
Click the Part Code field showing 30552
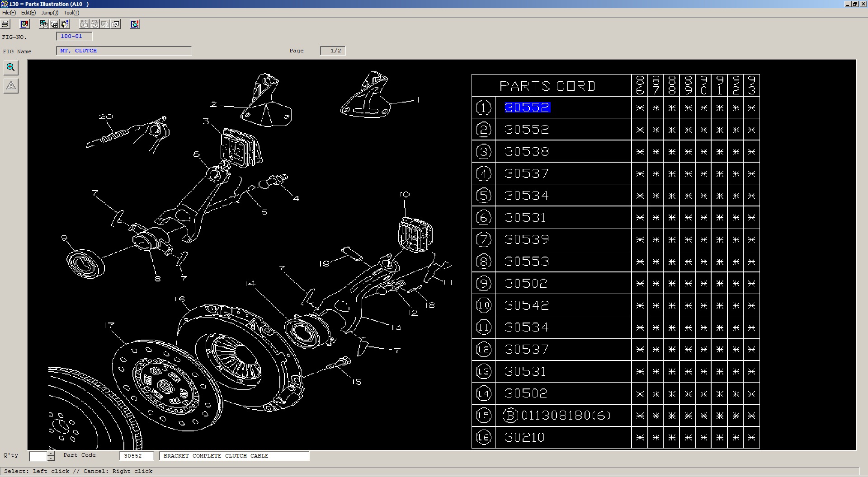click(136, 456)
